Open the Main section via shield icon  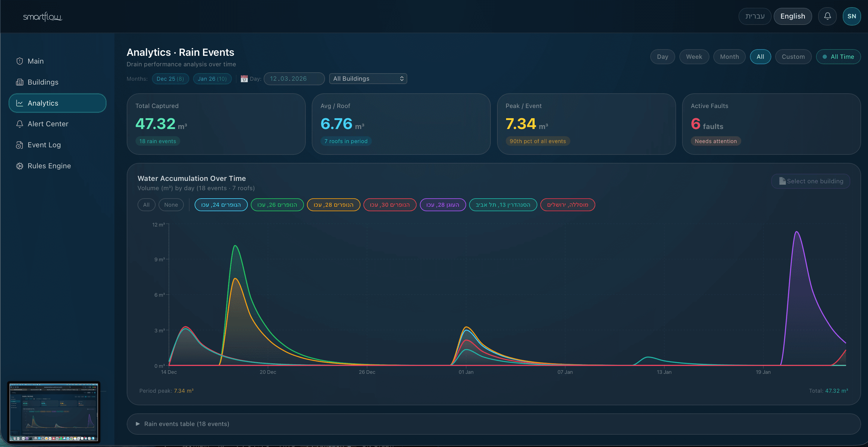pos(20,61)
